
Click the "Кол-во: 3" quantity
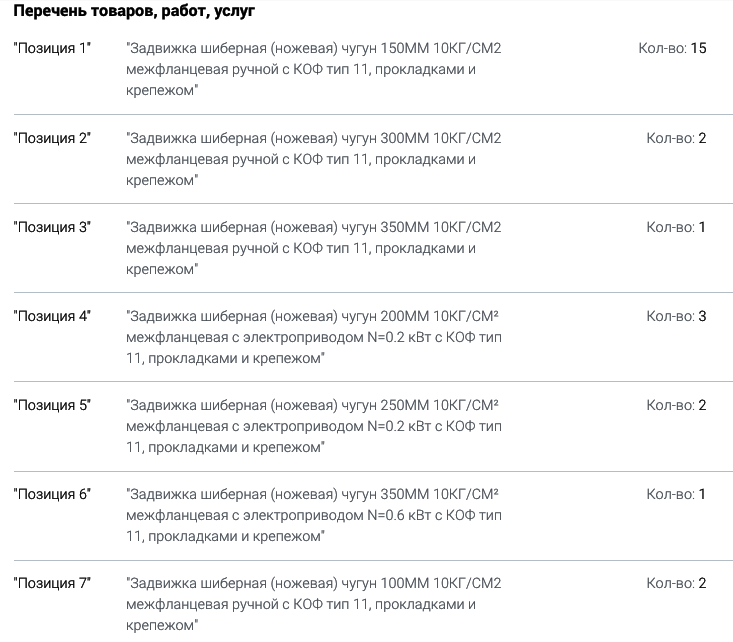(676, 316)
